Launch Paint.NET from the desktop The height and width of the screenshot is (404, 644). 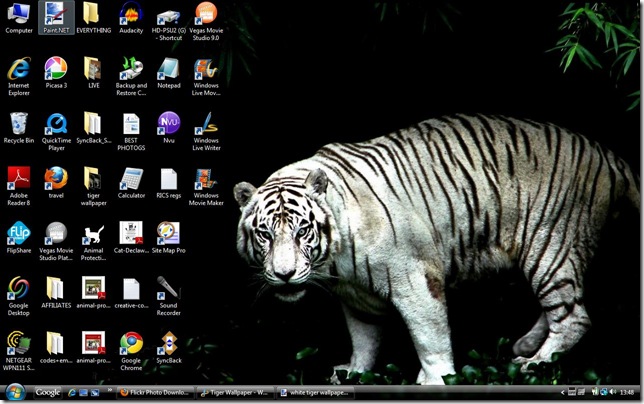point(56,18)
